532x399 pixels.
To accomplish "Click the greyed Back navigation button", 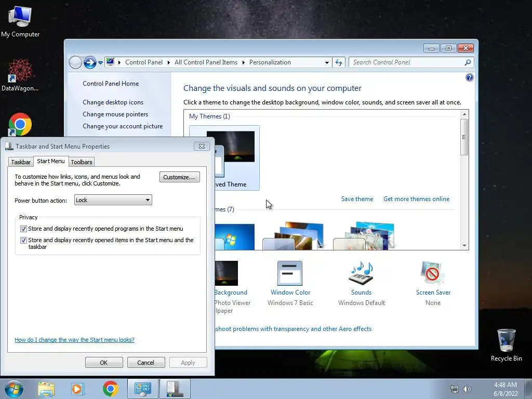I will click(75, 62).
